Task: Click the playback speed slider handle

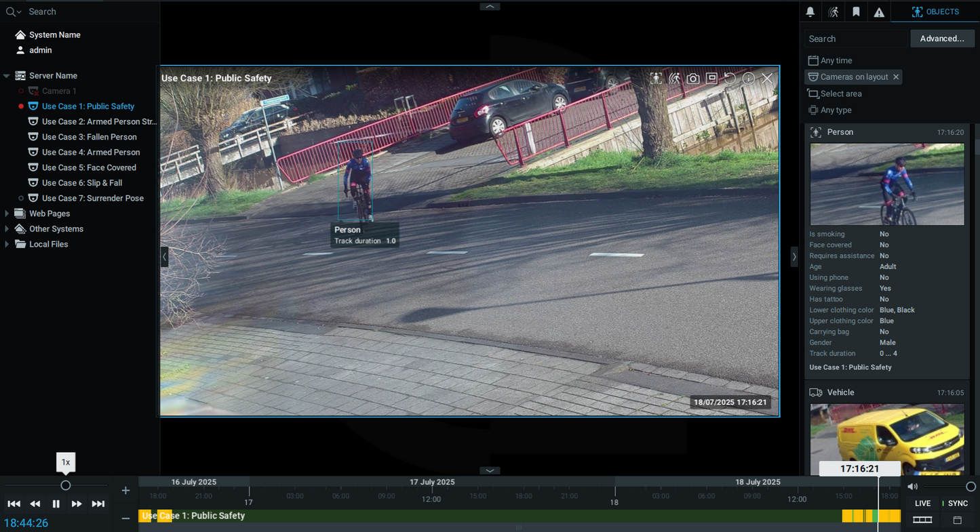Action: point(66,485)
